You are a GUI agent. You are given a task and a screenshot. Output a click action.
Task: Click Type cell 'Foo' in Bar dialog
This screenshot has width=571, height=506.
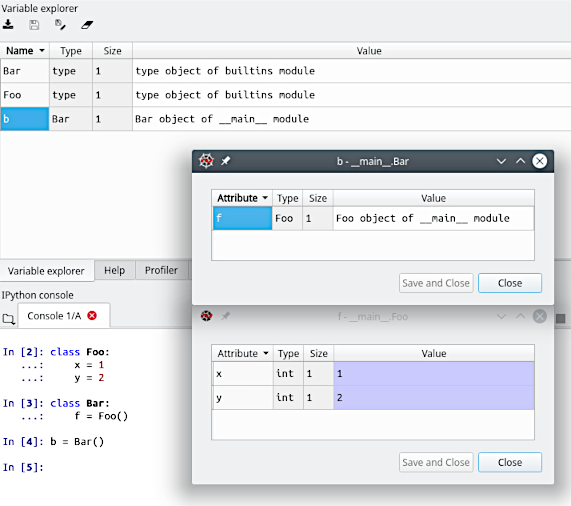click(x=287, y=218)
